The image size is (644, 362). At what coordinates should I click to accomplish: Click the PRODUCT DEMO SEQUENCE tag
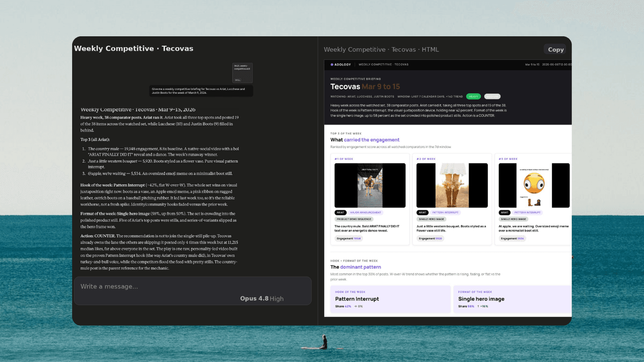(354, 219)
